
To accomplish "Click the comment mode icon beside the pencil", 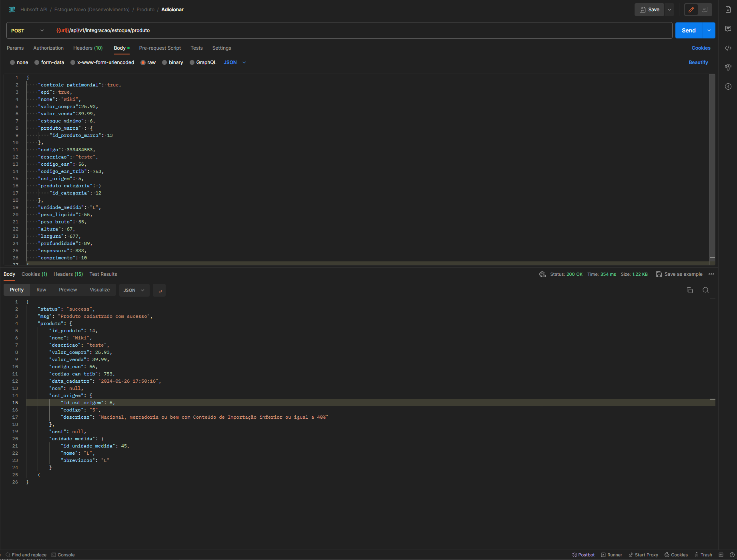I will pos(705,10).
